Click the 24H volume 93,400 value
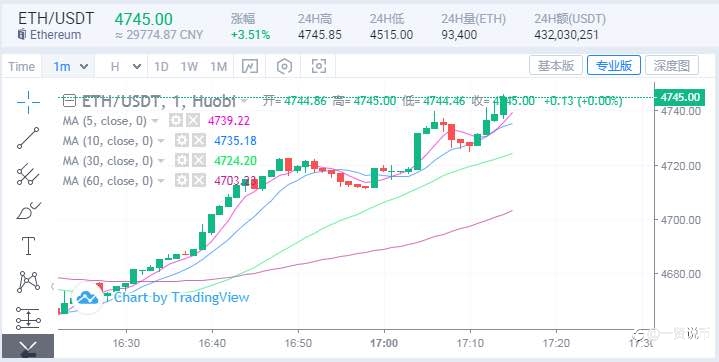The height and width of the screenshot is (362, 719). [459, 35]
